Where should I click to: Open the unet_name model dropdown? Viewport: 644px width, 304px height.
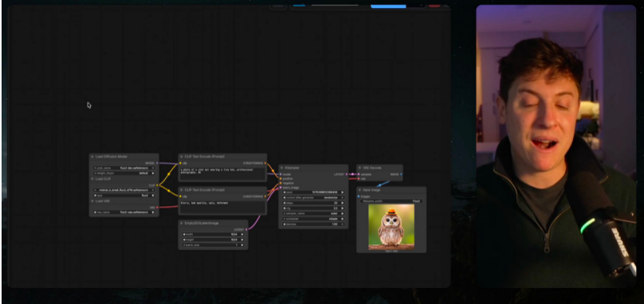tap(124, 168)
